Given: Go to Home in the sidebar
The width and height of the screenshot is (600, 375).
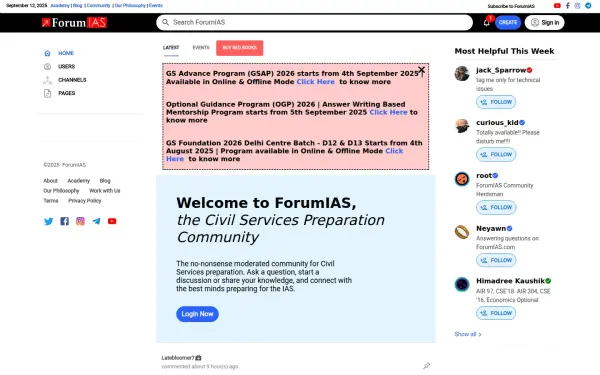Looking at the screenshot, I should (66, 53).
